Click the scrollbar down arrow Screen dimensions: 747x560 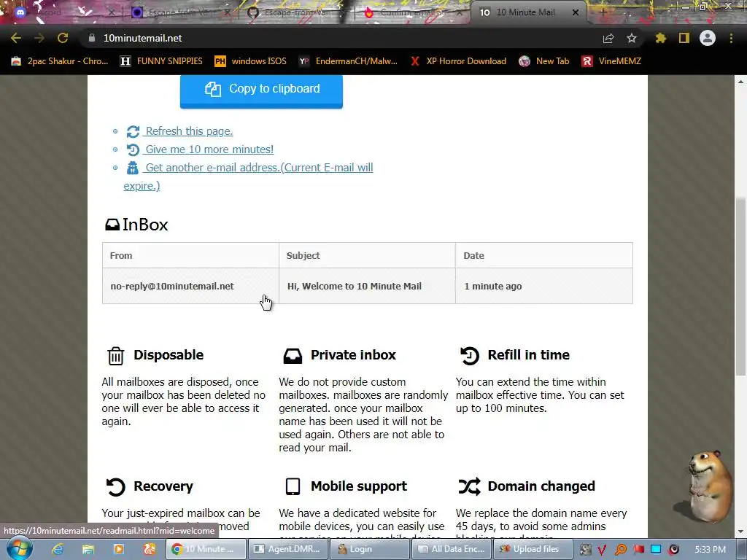pos(741,532)
